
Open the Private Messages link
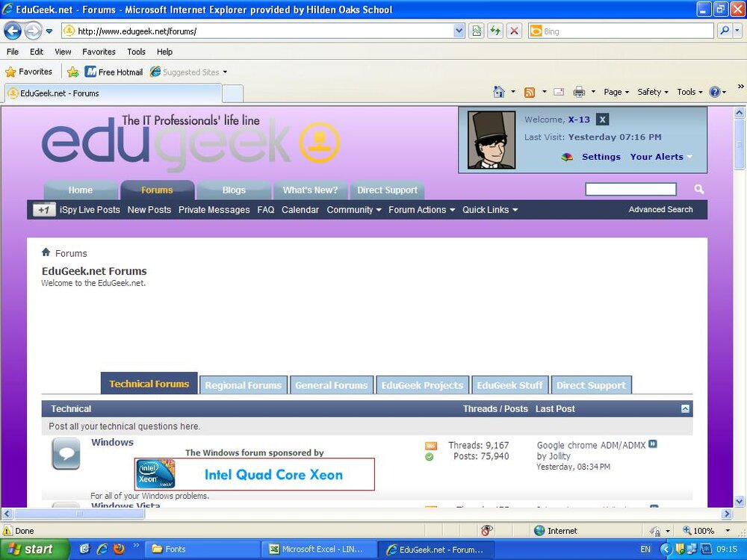pyautogui.click(x=214, y=210)
